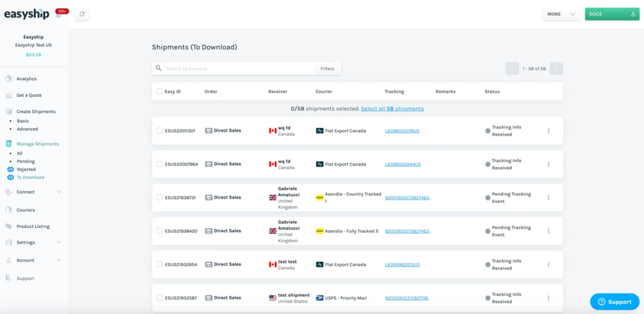Click the Tracking column header
Screen dimensions: 644x314
click(394, 92)
